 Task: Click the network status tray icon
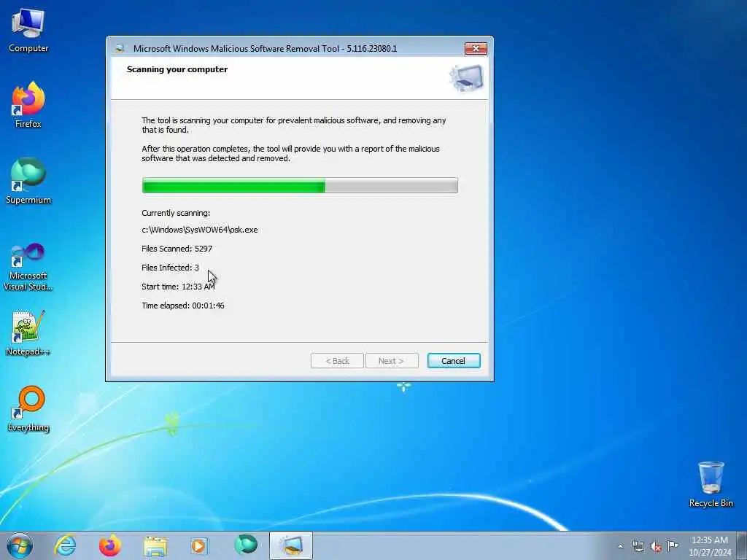(x=638, y=546)
